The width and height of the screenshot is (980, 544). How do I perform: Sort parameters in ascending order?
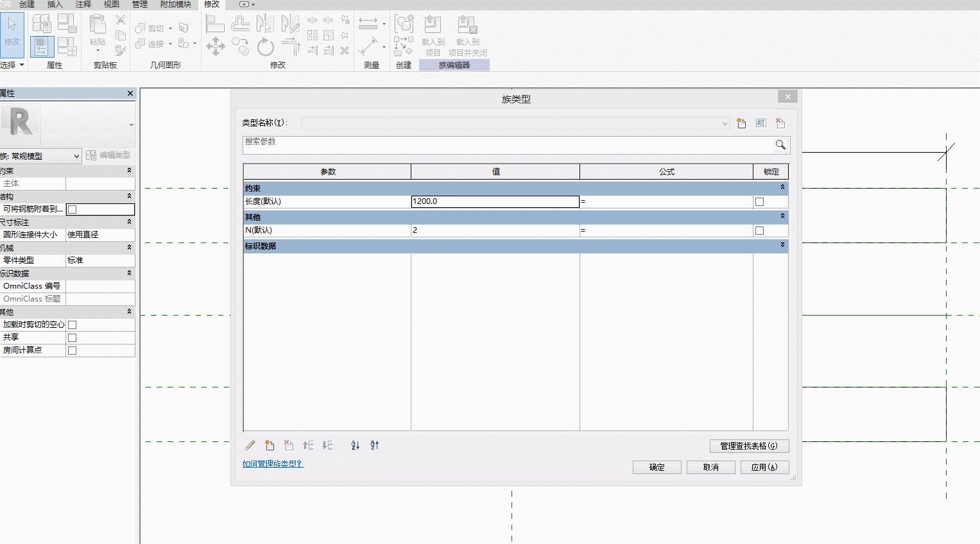point(355,445)
